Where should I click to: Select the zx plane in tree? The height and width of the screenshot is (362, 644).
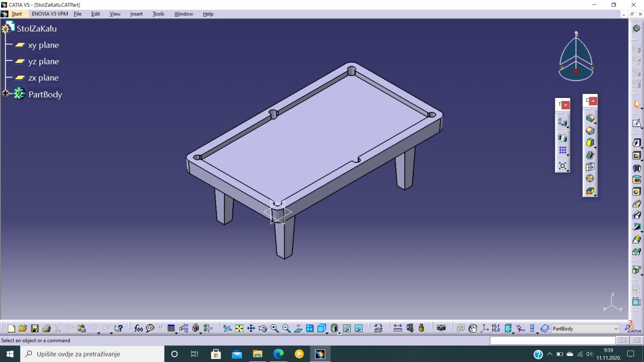[43, 78]
